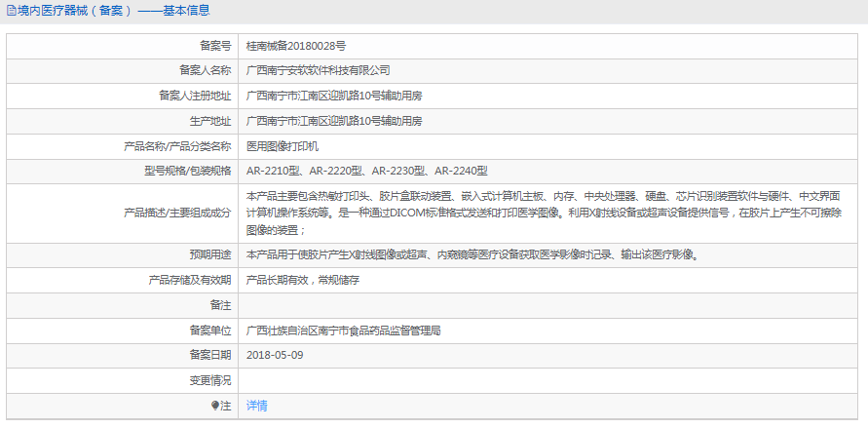Viewport: 868px width, 428px height.
Task: Click the 产品存储及有效期 label
Action: [190, 280]
